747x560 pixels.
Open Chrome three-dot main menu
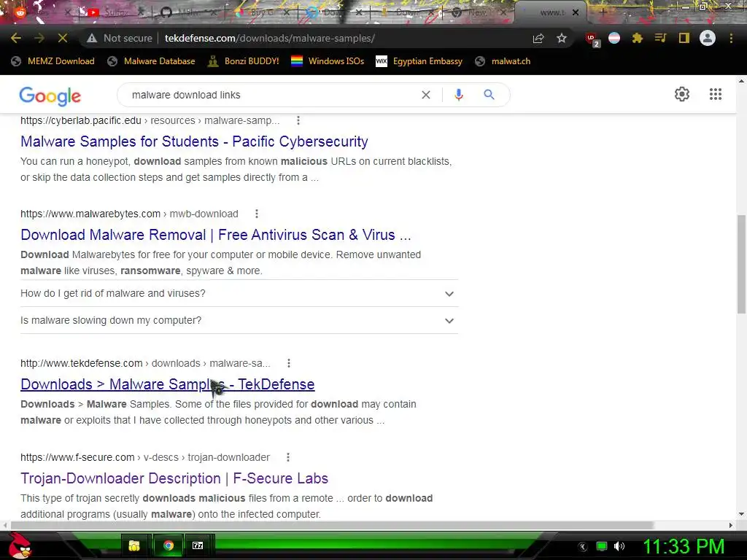tap(731, 38)
